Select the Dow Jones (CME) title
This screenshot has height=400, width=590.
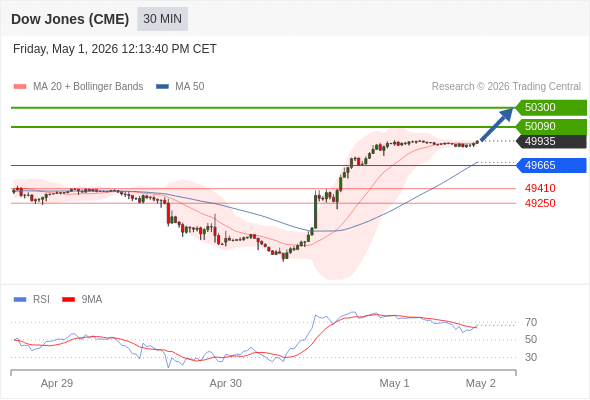[70, 19]
